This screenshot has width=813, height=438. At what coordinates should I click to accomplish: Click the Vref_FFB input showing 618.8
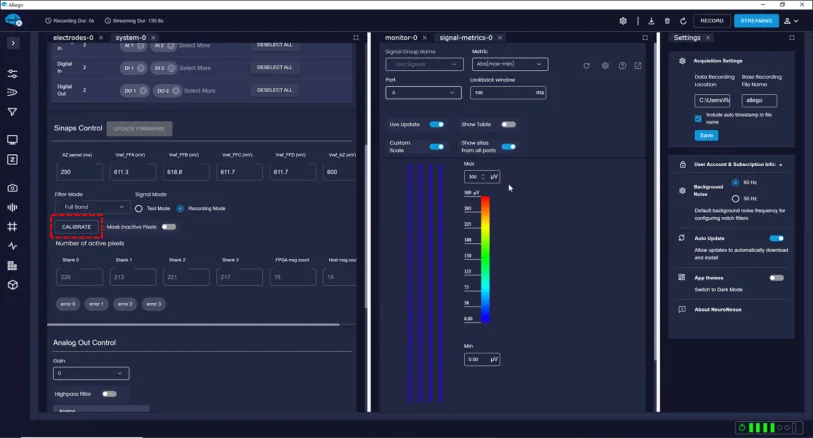(186, 172)
